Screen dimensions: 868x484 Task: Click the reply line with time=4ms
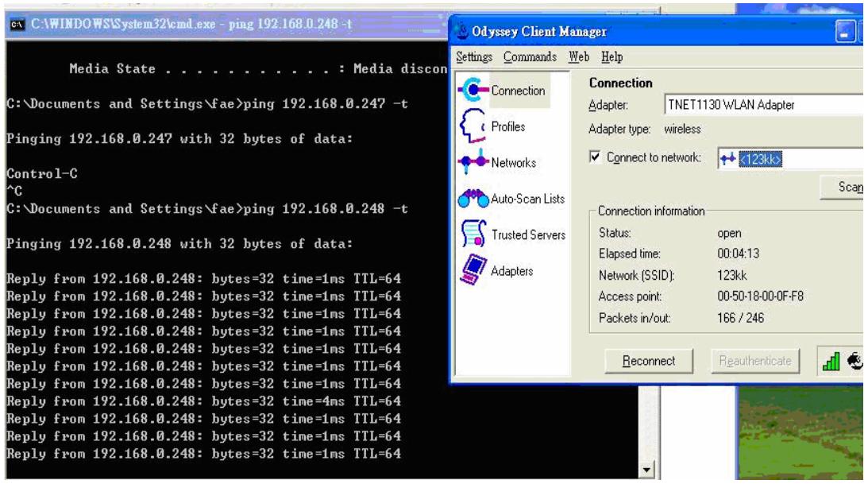pyautogui.click(x=204, y=401)
